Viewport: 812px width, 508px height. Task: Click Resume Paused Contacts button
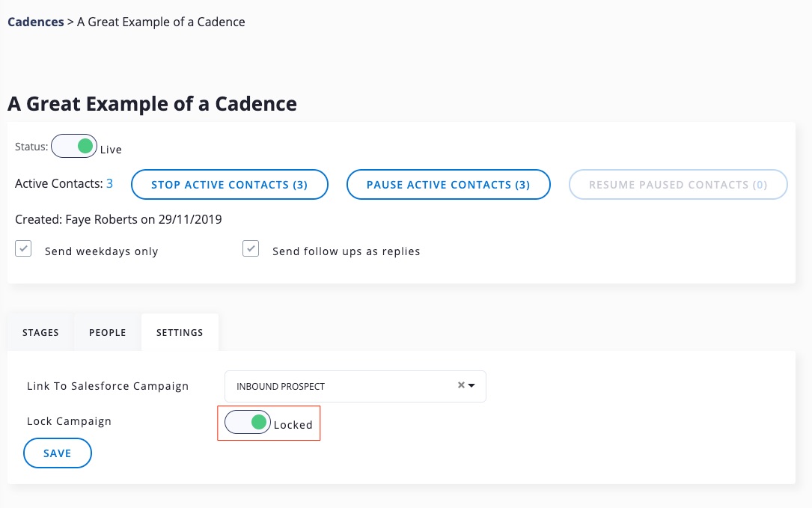[x=678, y=185]
